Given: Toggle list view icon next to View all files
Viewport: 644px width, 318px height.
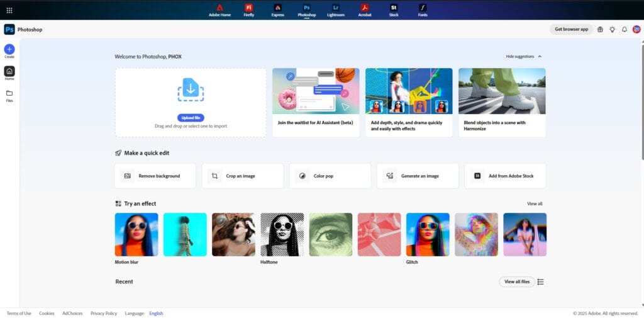Looking at the screenshot, I should click(x=540, y=282).
